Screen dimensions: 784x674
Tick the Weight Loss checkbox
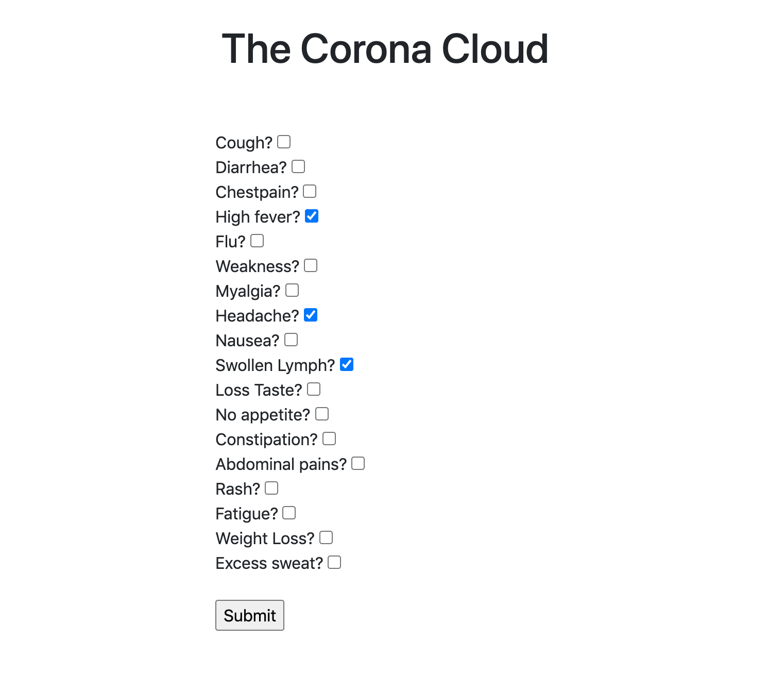pyautogui.click(x=326, y=537)
